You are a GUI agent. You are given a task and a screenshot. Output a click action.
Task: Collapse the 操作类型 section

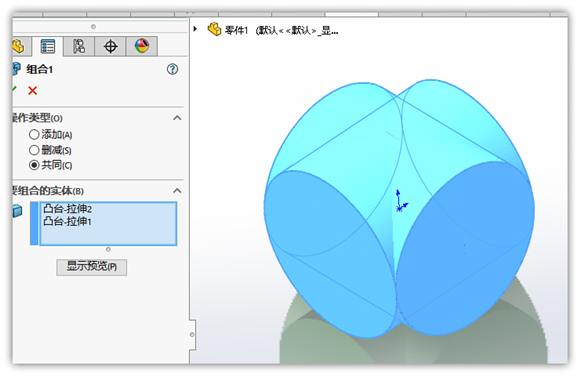click(x=177, y=118)
